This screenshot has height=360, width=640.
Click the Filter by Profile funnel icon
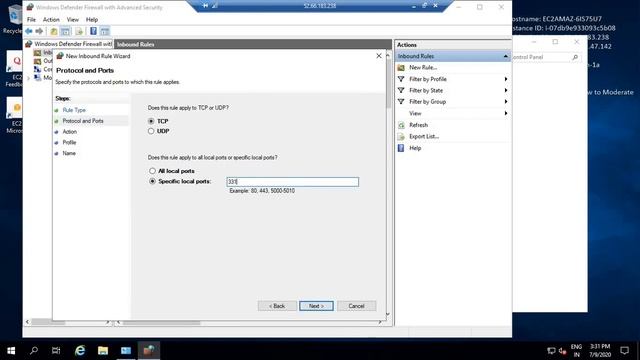point(401,79)
